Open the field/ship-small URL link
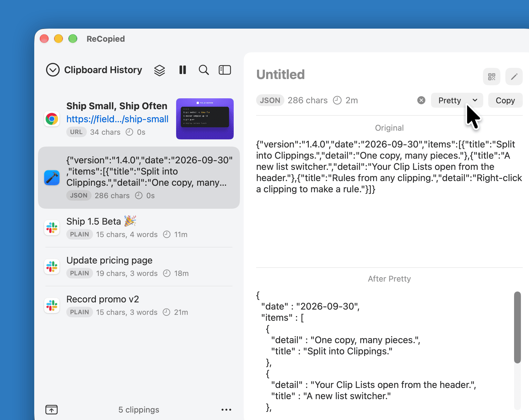Screen dimensions: 529x420 pos(117,119)
